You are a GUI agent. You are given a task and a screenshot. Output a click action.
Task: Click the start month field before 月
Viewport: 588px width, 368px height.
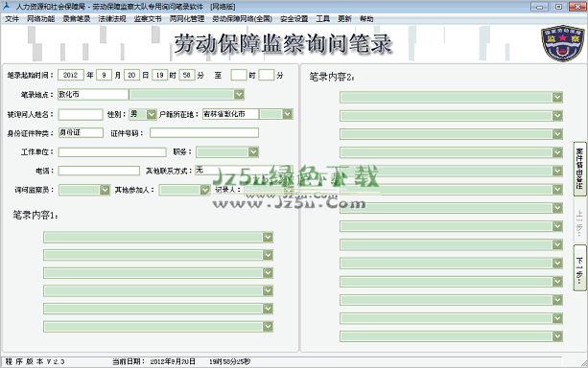[104, 75]
